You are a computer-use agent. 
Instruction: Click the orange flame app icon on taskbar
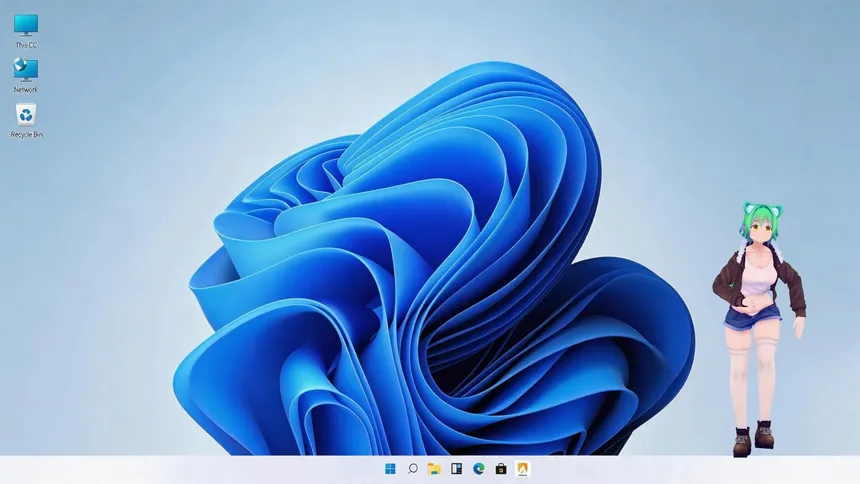pos(523,468)
